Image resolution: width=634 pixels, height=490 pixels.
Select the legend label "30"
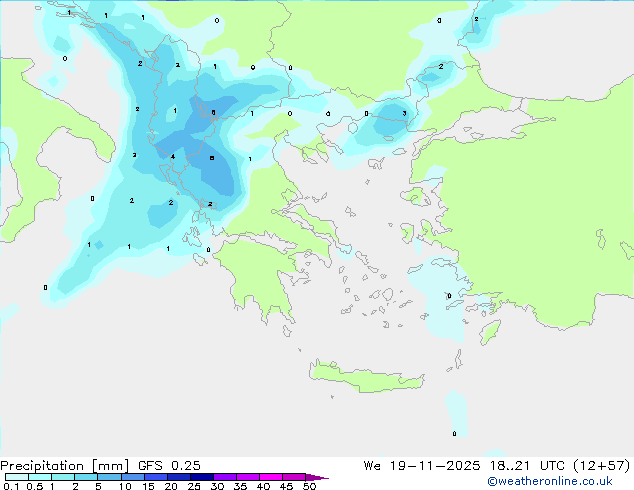pyautogui.click(x=217, y=486)
